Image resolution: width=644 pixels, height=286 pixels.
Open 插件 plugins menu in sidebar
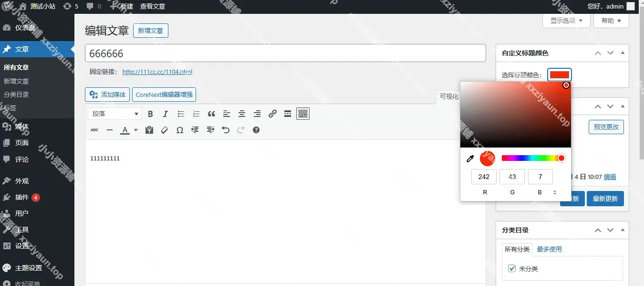(22, 197)
